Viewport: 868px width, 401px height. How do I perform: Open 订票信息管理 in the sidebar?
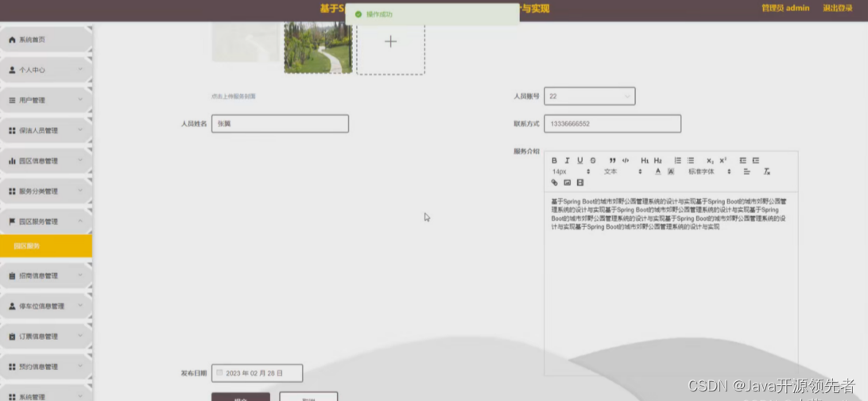(x=45, y=337)
